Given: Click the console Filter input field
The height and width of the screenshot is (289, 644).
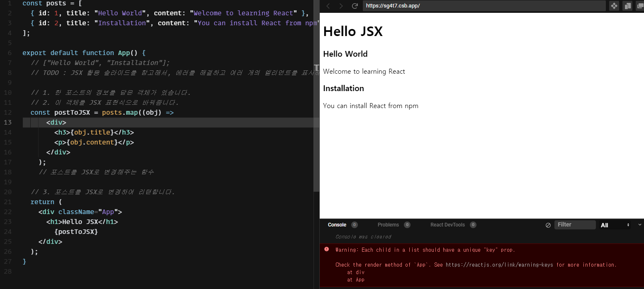Looking at the screenshot, I should point(575,225).
